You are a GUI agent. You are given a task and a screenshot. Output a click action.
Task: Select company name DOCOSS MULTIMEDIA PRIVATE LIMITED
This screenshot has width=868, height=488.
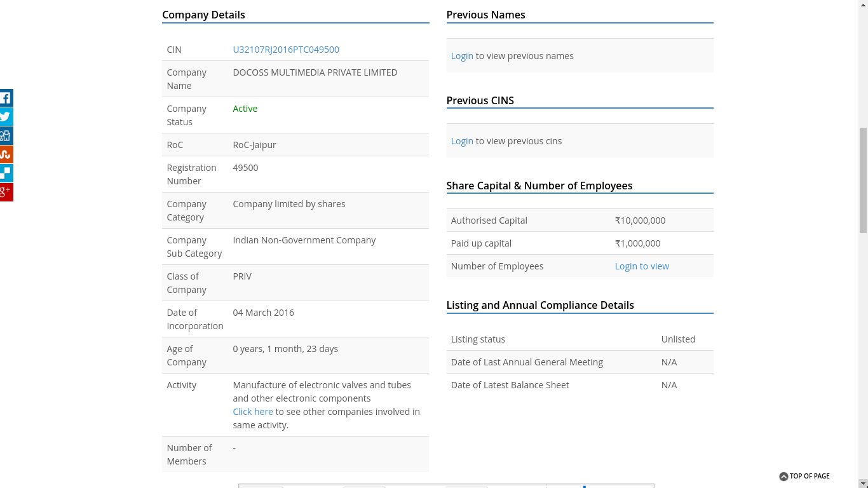point(315,72)
